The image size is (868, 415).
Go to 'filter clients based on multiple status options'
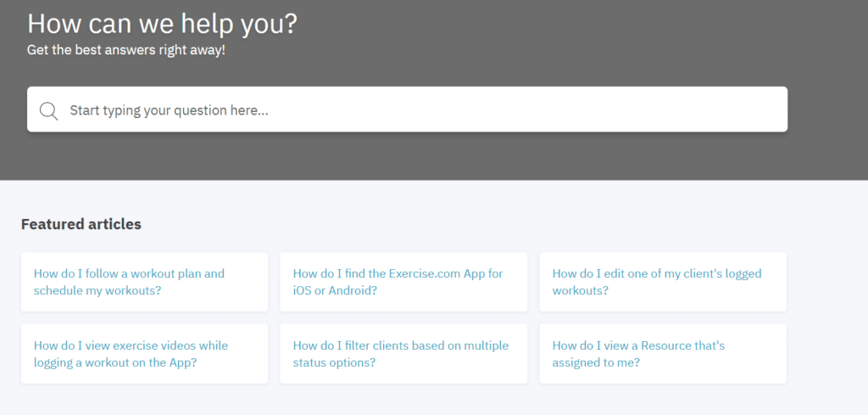pos(401,353)
